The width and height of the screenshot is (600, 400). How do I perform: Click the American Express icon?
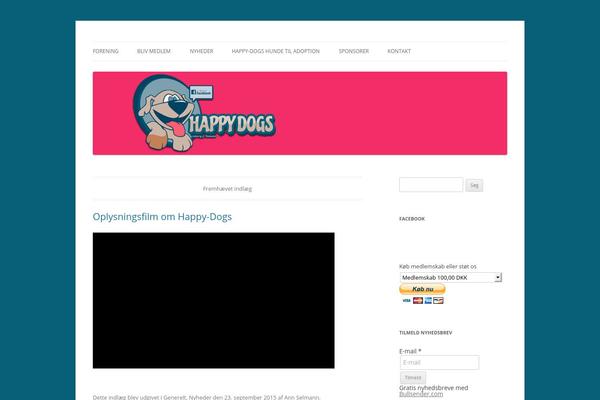click(428, 301)
